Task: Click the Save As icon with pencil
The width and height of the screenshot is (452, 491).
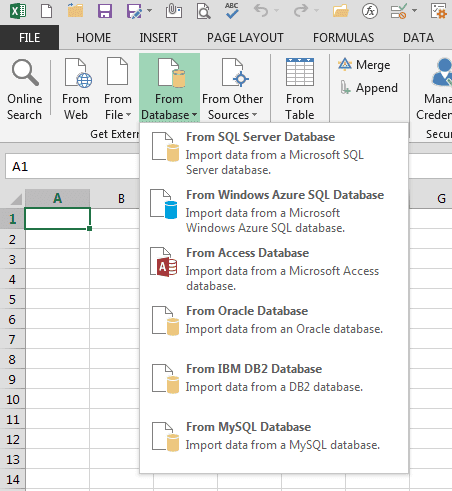Action: (x=134, y=11)
